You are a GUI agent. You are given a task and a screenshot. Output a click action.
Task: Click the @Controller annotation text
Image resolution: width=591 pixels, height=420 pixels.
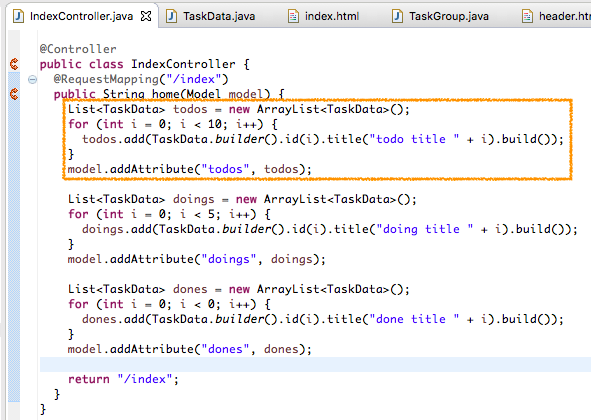coord(78,49)
